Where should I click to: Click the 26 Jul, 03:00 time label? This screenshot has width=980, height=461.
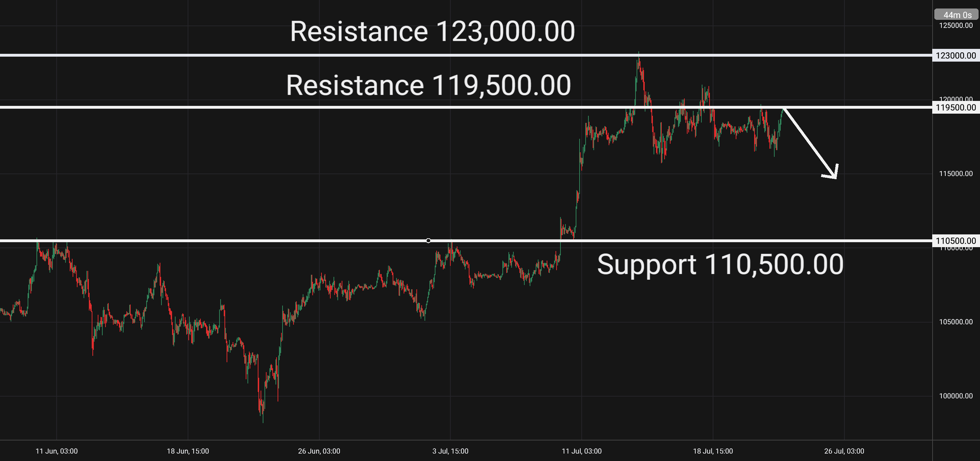click(x=844, y=451)
